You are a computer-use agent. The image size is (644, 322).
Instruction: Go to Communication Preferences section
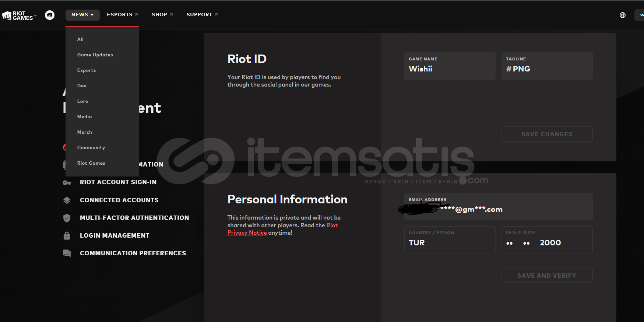click(x=133, y=253)
